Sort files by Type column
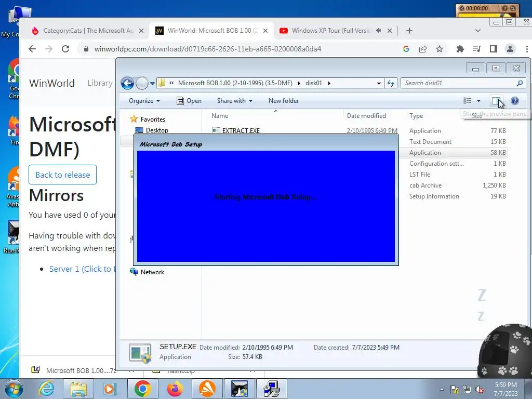 416,116
